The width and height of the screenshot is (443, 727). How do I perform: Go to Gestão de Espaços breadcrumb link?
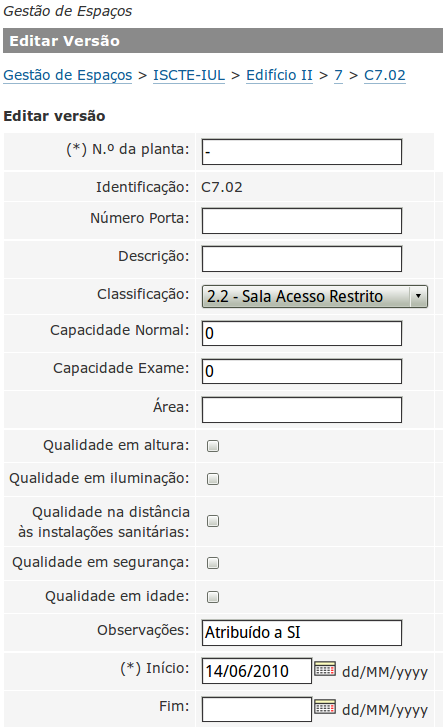click(68, 75)
